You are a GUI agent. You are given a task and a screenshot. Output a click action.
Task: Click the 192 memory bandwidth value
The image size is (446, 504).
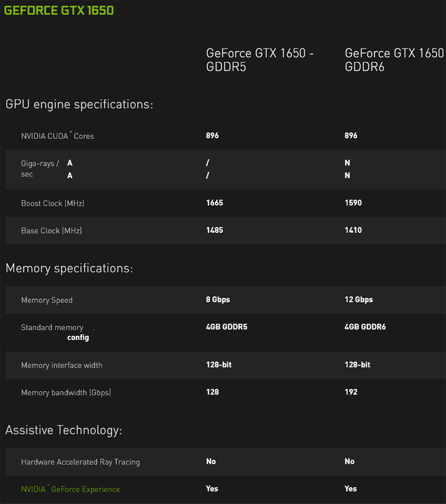point(351,392)
